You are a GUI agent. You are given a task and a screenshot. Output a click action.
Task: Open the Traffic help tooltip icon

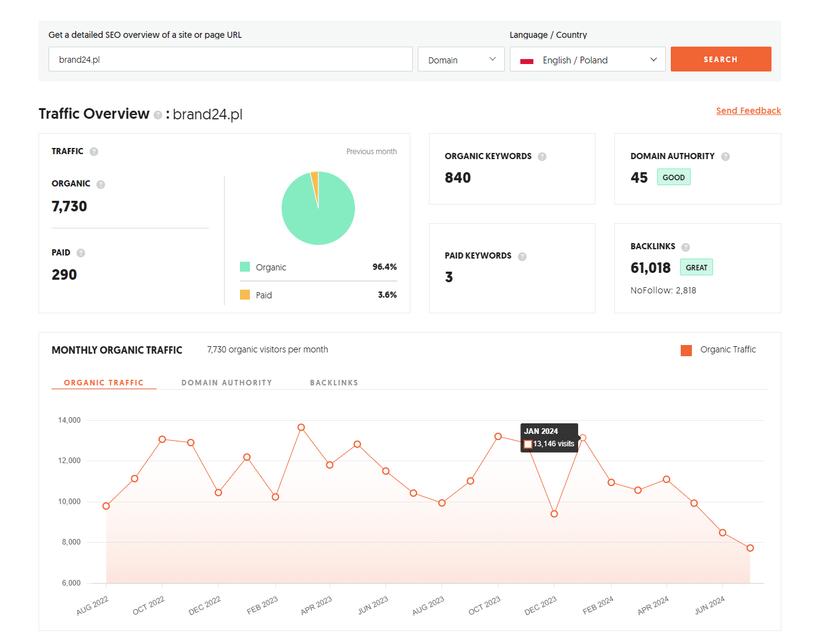[93, 151]
